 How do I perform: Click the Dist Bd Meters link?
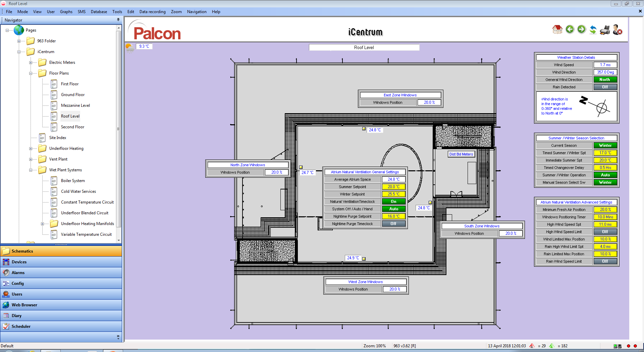tap(461, 154)
